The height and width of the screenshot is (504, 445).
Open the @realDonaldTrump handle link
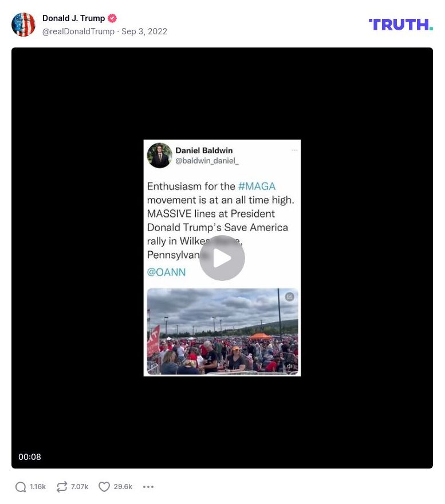click(x=78, y=31)
